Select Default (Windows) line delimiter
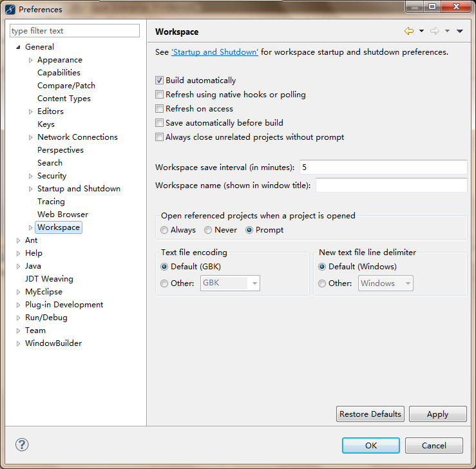476x469 pixels. (x=322, y=267)
